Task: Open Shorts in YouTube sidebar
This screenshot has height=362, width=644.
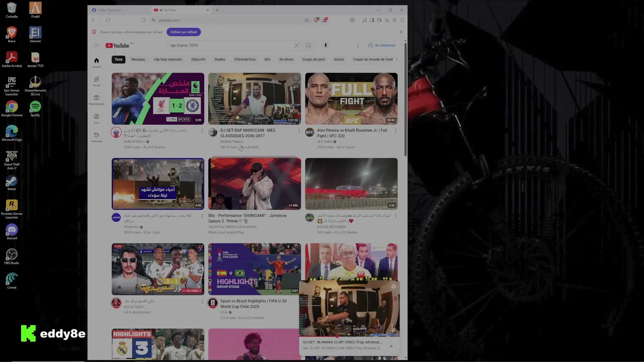Action: coord(97,81)
